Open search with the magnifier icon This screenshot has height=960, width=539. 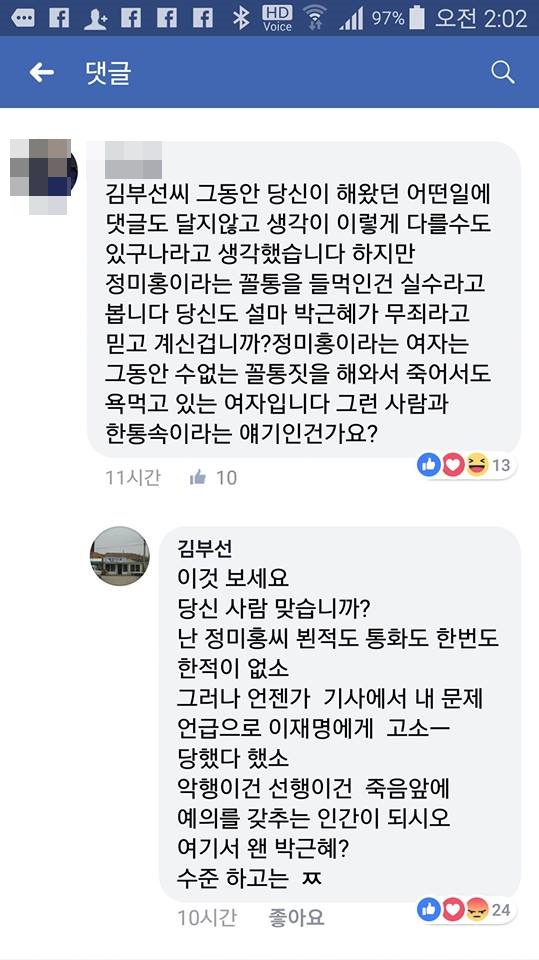pos(502,73)
